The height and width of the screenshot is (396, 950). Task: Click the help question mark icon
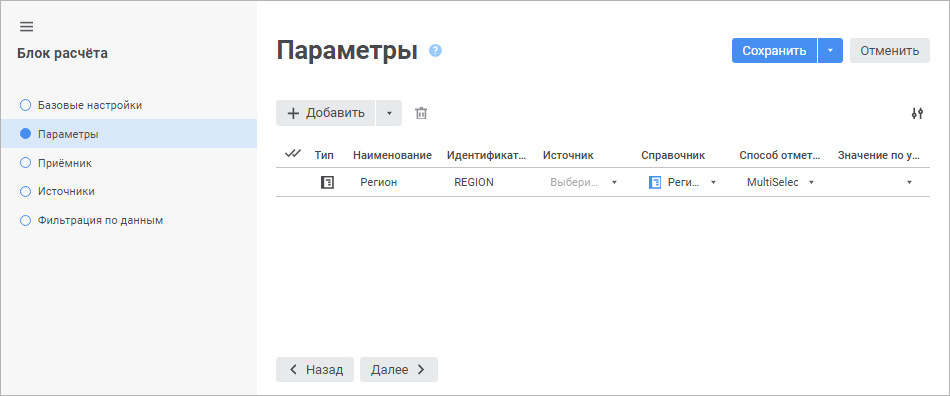pos(435,51)
